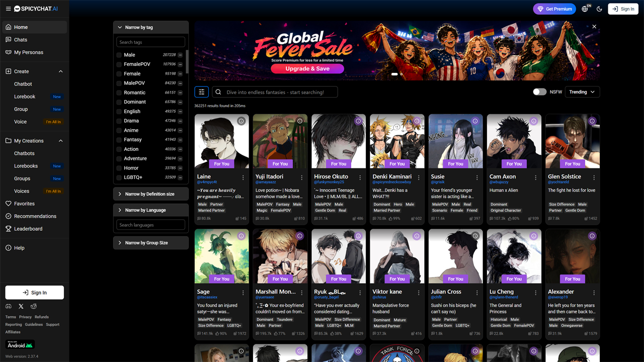644x362 pixels.
Task: Show info for the Laine card
Action: tap(242, 121)
